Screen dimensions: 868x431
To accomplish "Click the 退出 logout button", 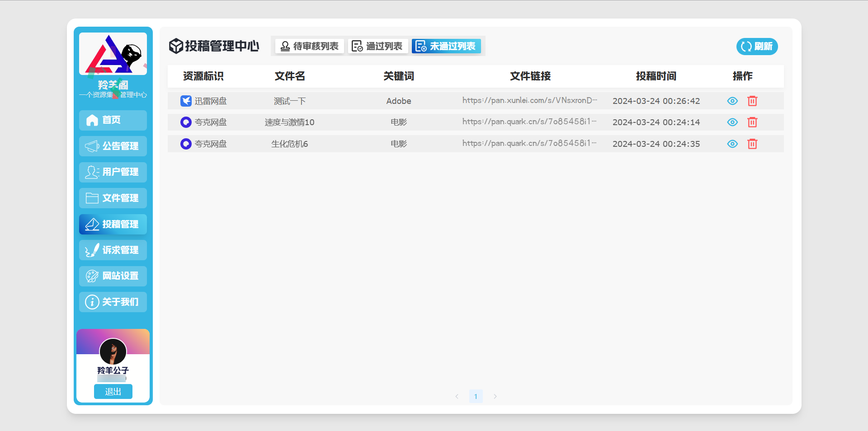I will pyautogui.click(x=113, y=391).
